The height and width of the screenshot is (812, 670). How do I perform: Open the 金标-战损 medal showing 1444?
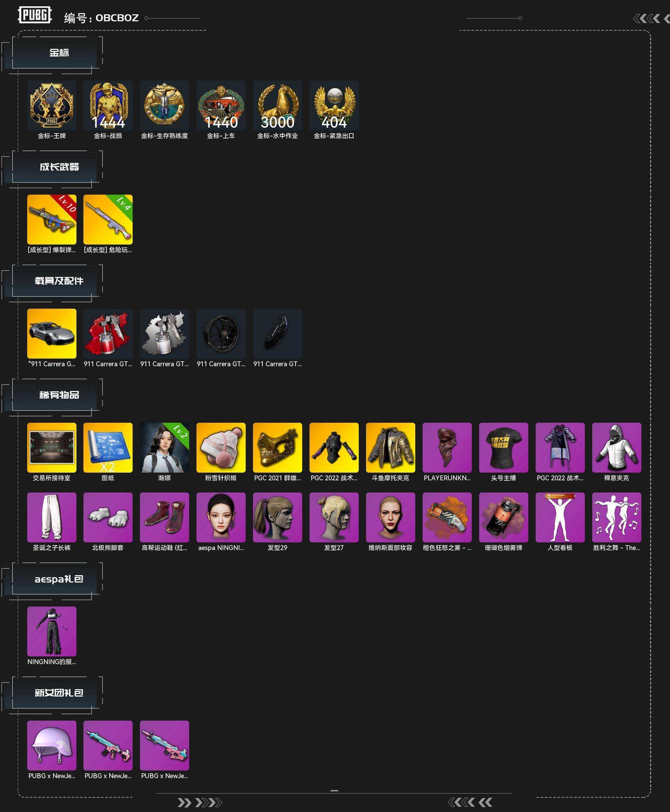(108, 105)
